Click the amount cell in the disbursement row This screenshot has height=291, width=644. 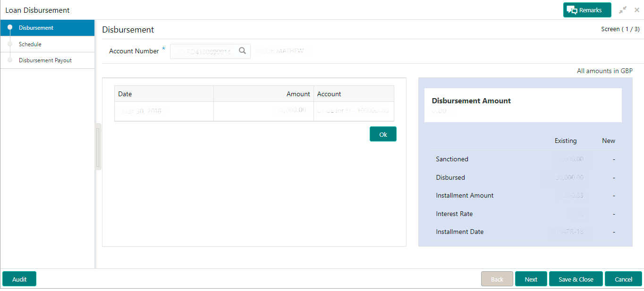point(263,111)
